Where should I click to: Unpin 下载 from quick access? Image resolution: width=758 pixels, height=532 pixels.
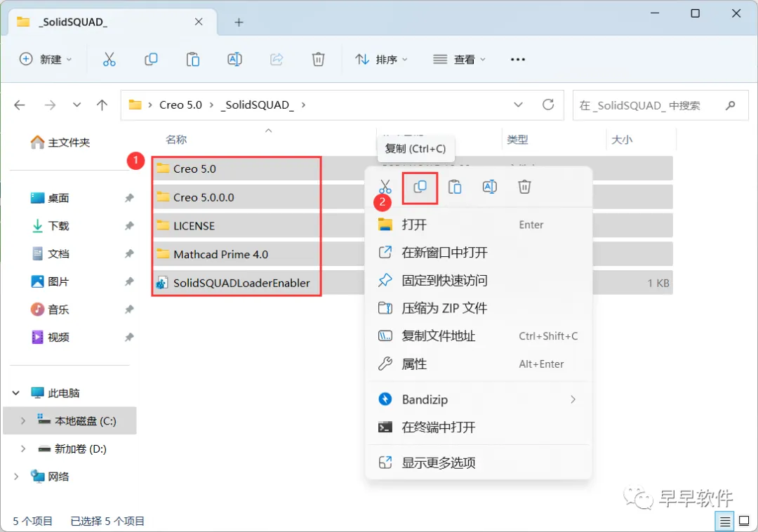point(129,226)
